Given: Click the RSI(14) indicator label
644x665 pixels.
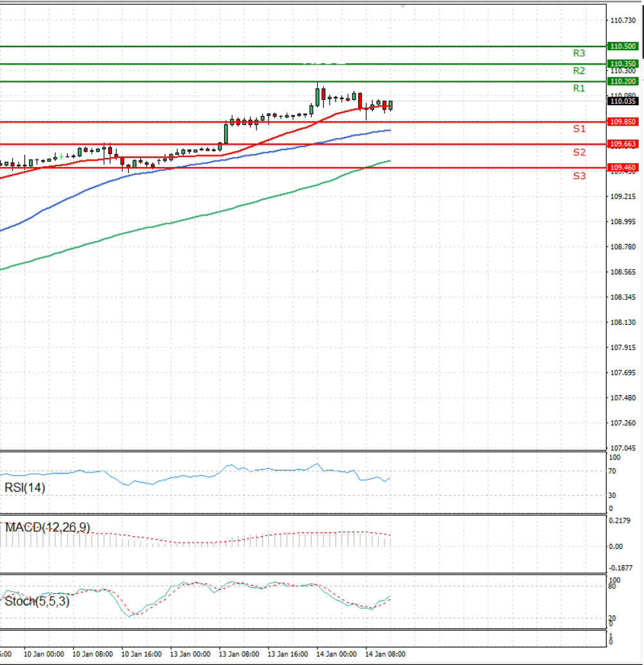Looking at the screenshot, I should pyautogui.click(x=24, y=488).
